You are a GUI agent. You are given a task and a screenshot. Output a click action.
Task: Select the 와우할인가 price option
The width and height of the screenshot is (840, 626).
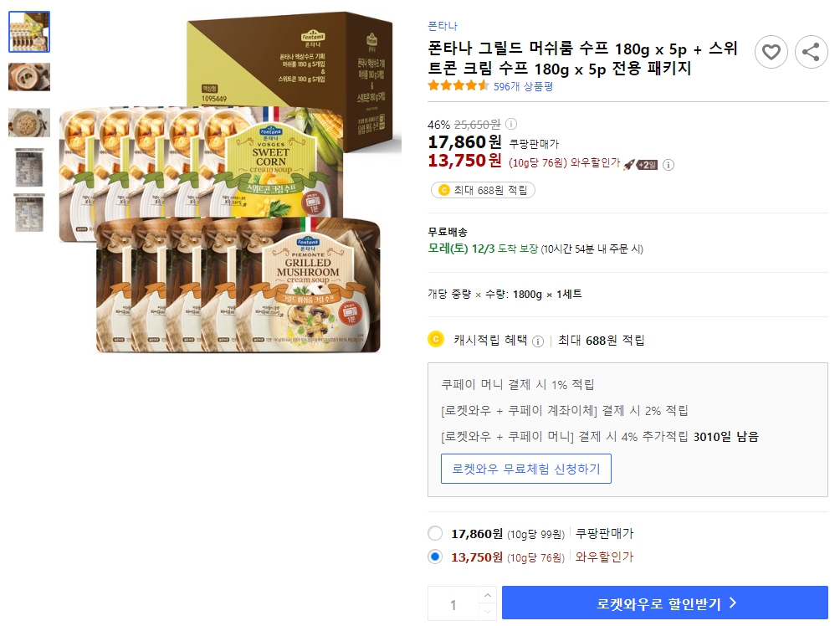[433, 557]
